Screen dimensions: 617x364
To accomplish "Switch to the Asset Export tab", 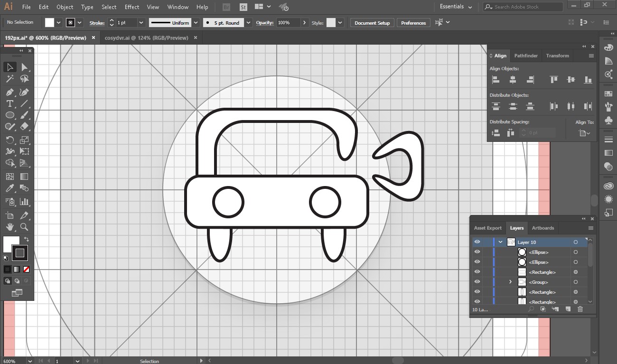I will [x=487, y=228].
